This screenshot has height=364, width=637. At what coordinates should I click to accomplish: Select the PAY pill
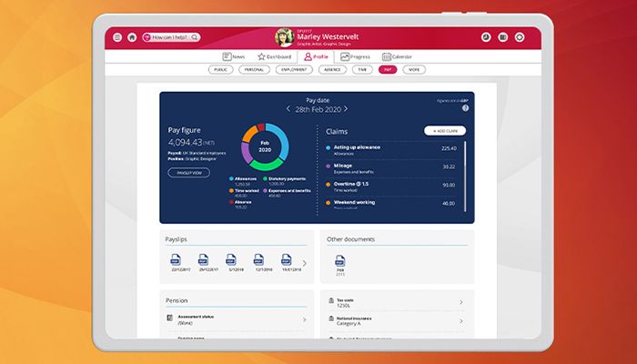[388, 70]
